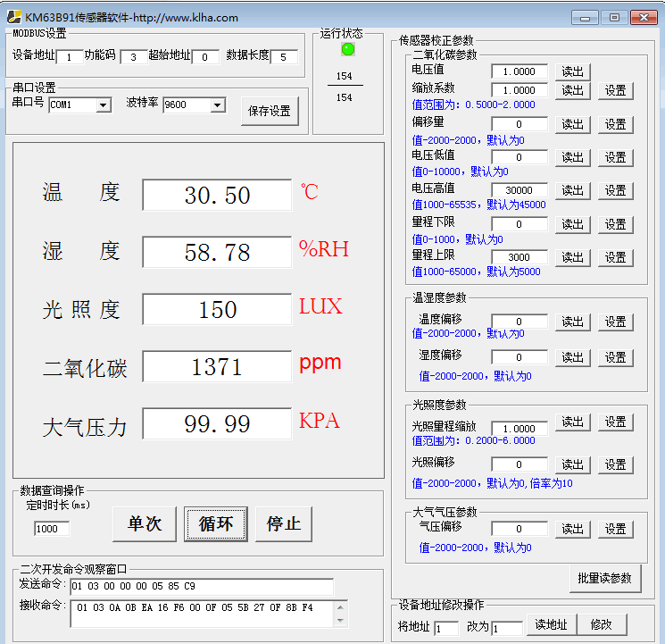This screenshot has width=665, height=644.
Task: Click the 保存设置 button
Action: pyautogui.click(x=270, y=111)
